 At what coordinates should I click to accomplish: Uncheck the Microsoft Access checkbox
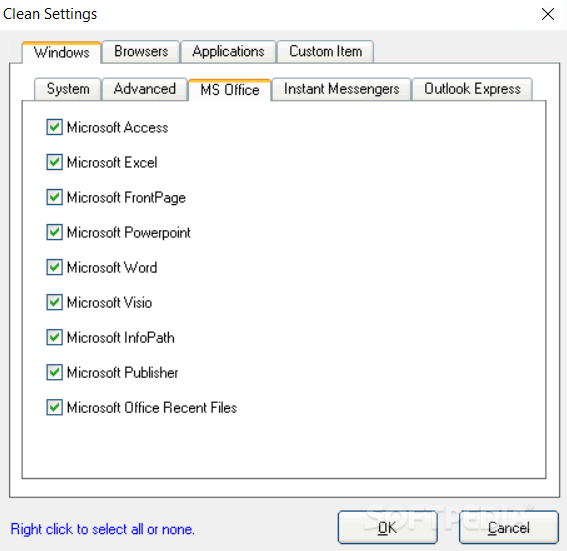(54, 127)
